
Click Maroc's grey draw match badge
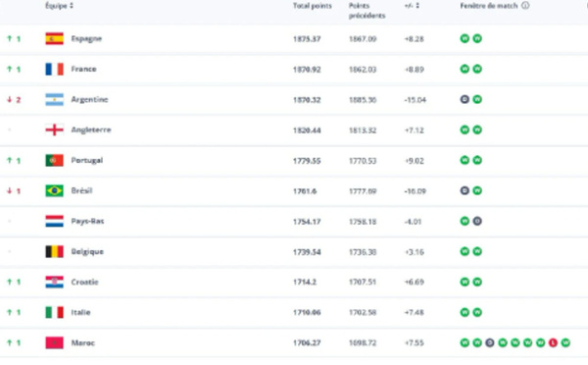click(490, 342)
